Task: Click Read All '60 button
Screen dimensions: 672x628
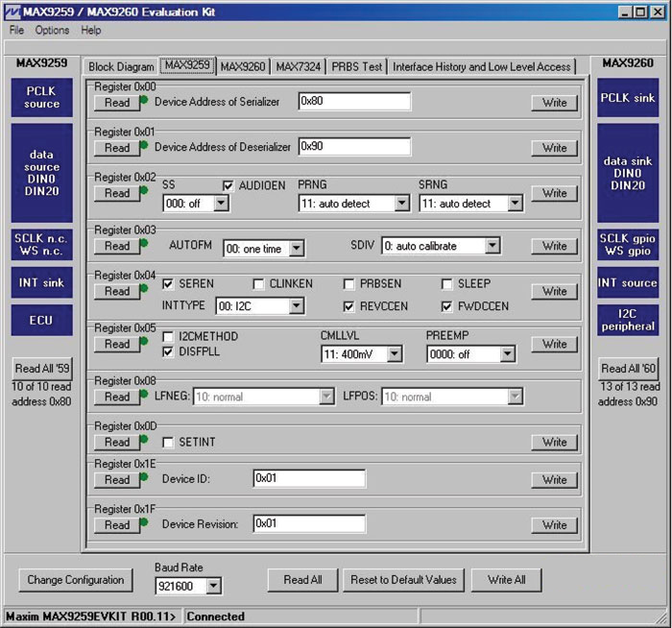Action: coord(628,368)
